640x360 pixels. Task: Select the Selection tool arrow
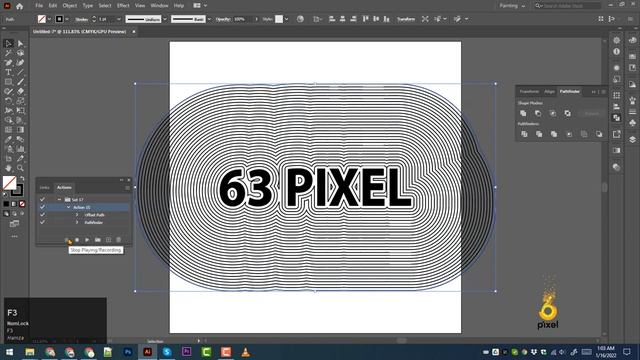point(8,43)
